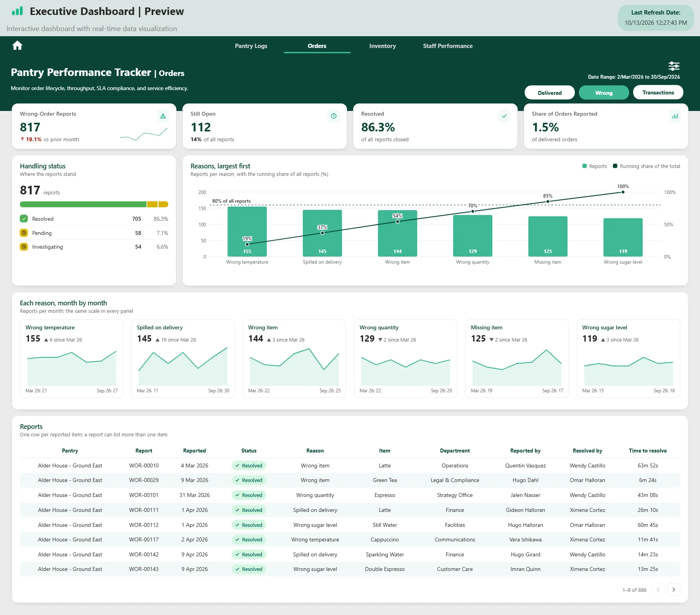
Task: Click the chart icon on Share of Orders Reported
Action: [x=675, y=116]
